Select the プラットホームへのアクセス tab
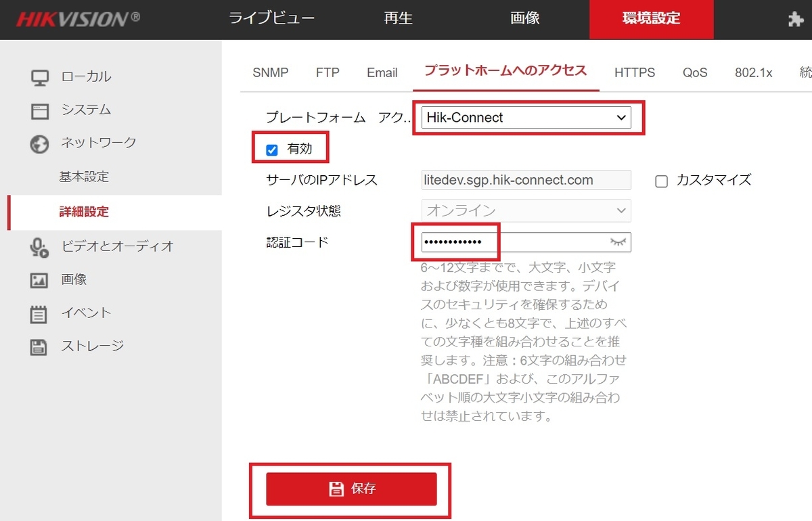 tap(505, 71)
